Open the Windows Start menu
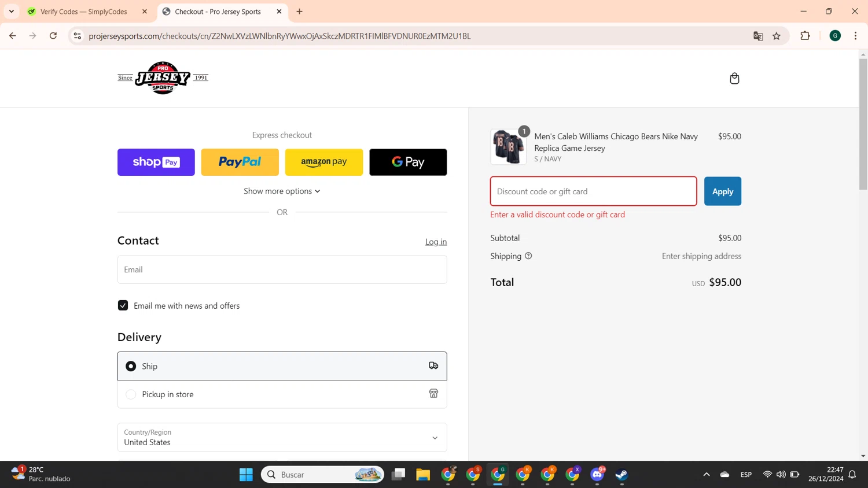The width and height of the screenshot is (868, 488). (x=246, y=475)
